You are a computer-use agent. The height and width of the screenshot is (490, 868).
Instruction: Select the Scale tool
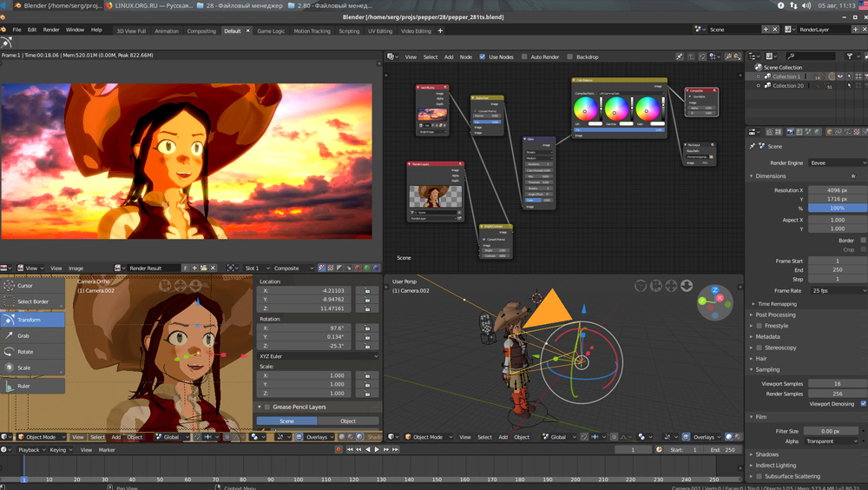tap(32, 367)
